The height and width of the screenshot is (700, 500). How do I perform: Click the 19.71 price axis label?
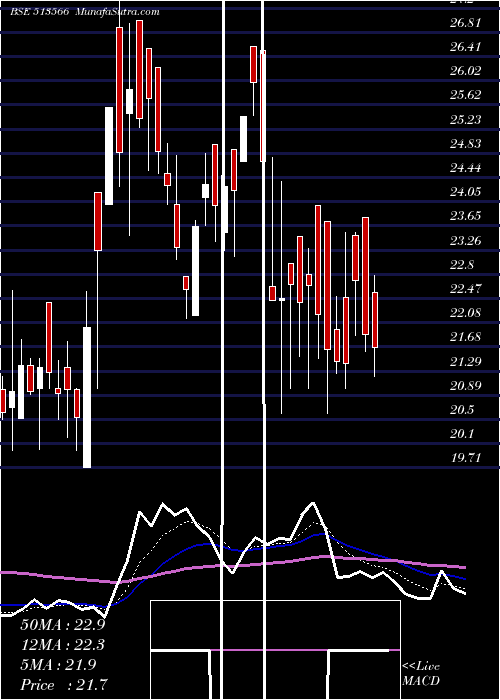coord(466,458)
